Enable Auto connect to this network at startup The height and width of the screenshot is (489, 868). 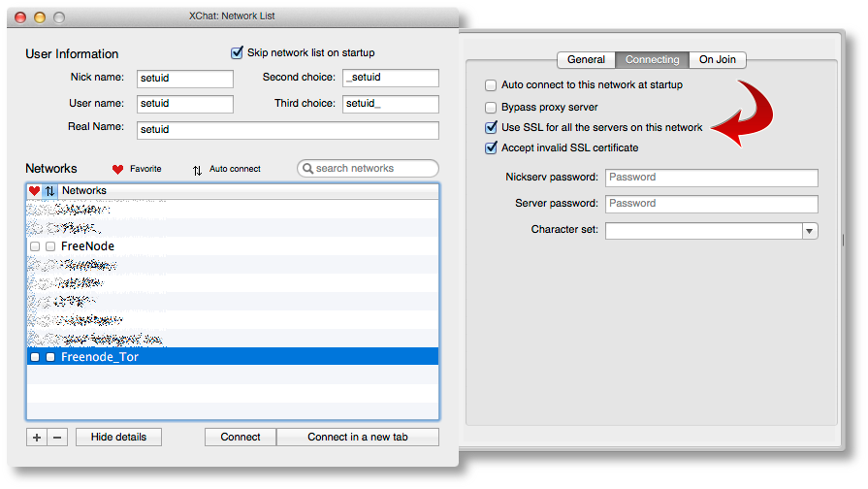pos(491,85)
